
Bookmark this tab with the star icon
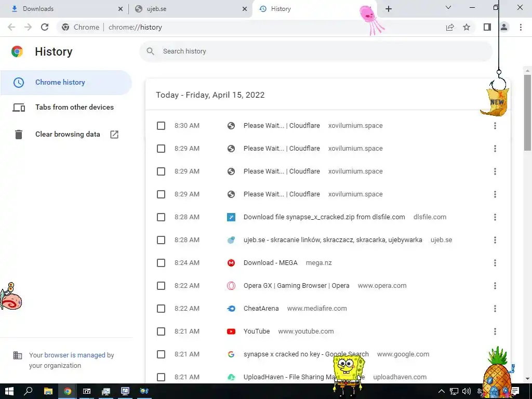[467, 27]
